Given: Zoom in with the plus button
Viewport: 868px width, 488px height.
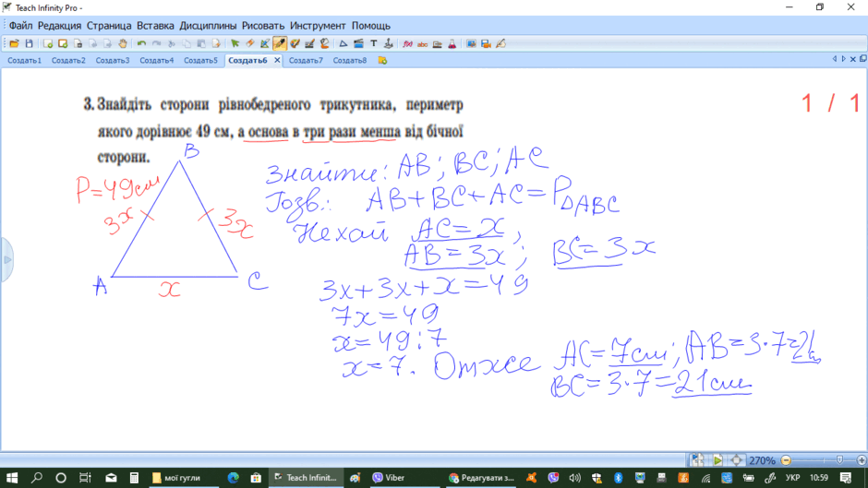Looking at the screenshot, I should pyautogui.click(x=862, y=460).
